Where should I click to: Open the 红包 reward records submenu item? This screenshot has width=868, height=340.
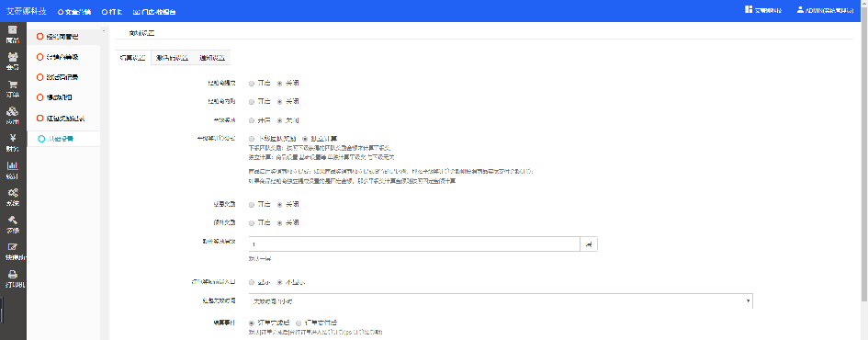pyautogui.click(x=63, y=119)
